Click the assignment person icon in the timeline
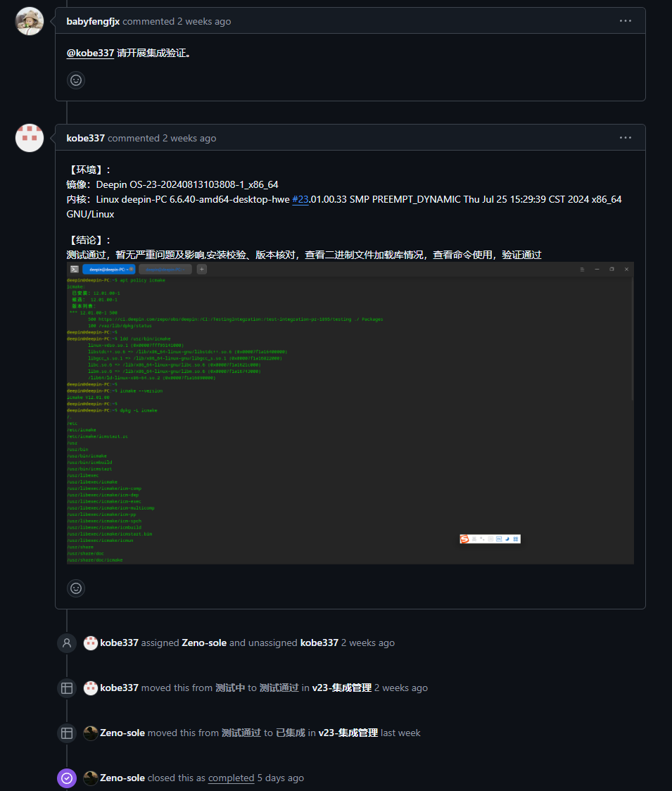Viewport: 672px width, 791px height. (66, 643)
